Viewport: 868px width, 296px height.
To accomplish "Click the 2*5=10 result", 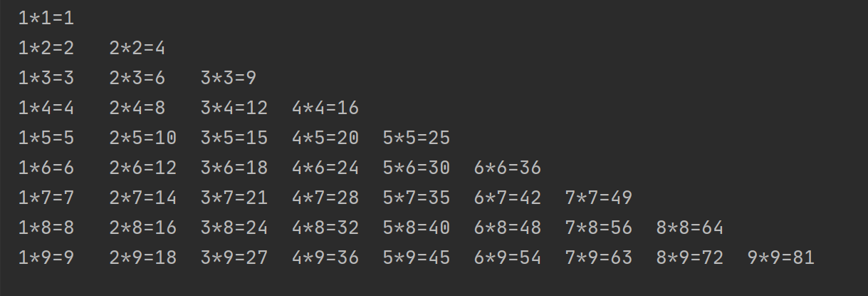I will click(x=143, y=138).
